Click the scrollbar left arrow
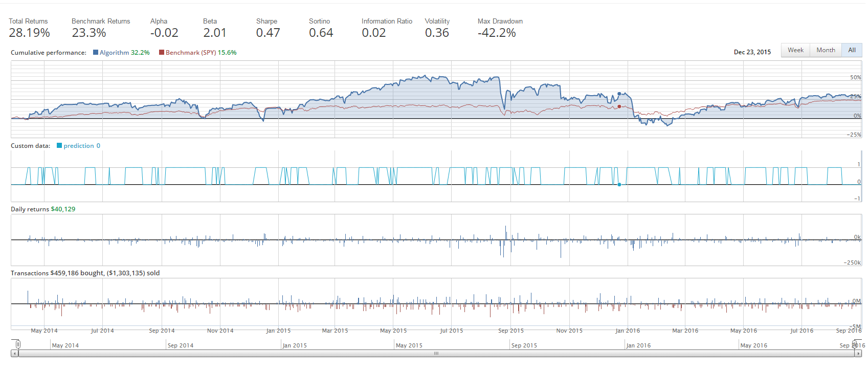The height and width of the screenshot is (371, 868). click(x=14, y=354)
